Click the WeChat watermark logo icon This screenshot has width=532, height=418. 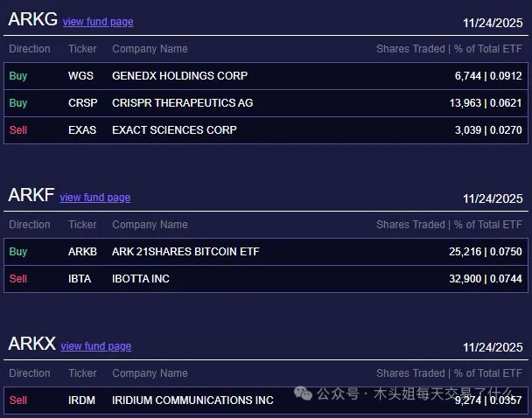tap(304, 394)
